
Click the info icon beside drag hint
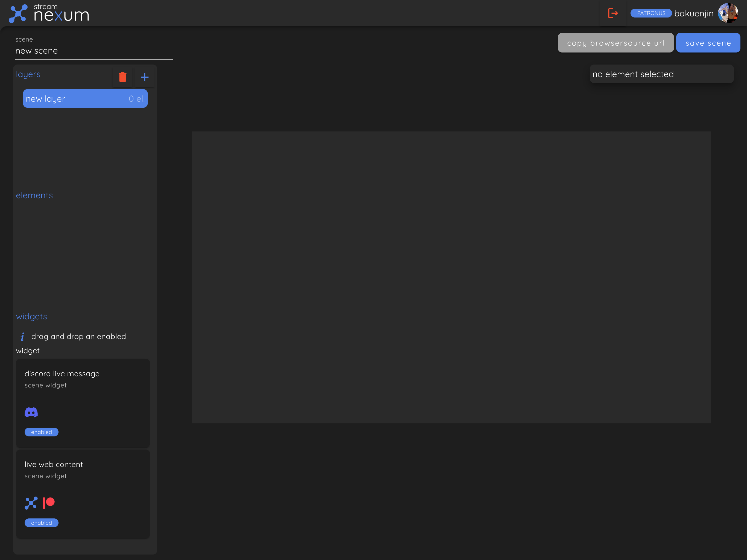click(x=22, y=337)
